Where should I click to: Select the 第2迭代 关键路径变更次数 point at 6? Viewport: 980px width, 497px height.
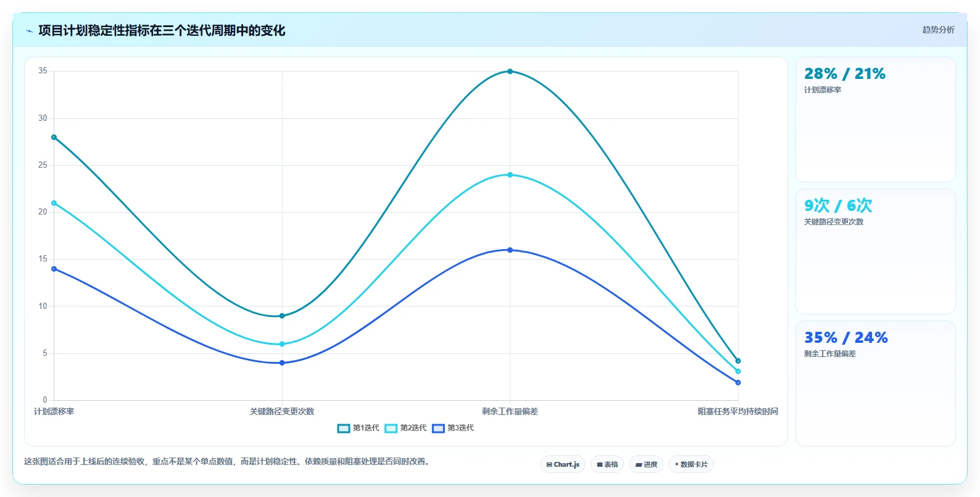coord(282,344)
